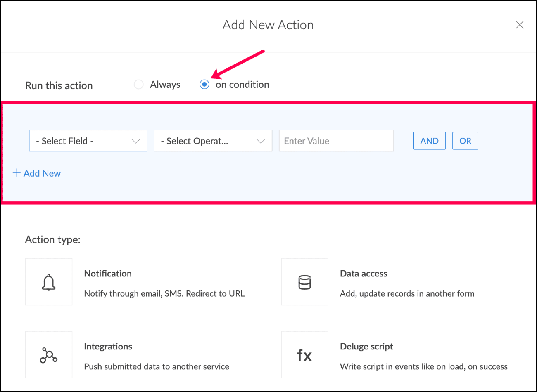Click the Add New link
The height and width of the screenshot is (392, 537).
click(42, 173)
